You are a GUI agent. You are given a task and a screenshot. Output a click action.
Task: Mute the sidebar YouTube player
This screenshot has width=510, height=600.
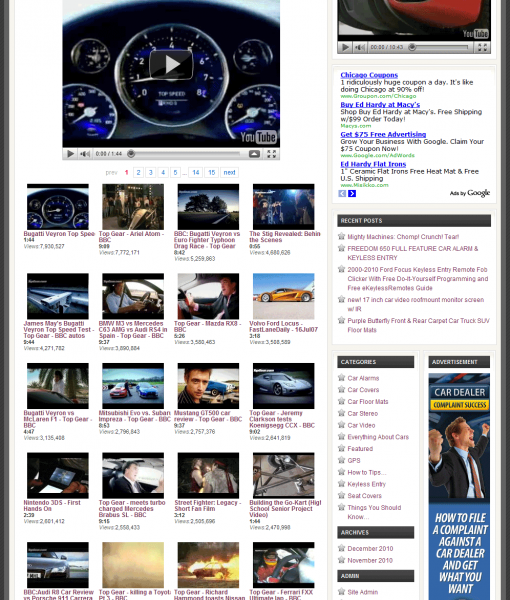point(360,47)
